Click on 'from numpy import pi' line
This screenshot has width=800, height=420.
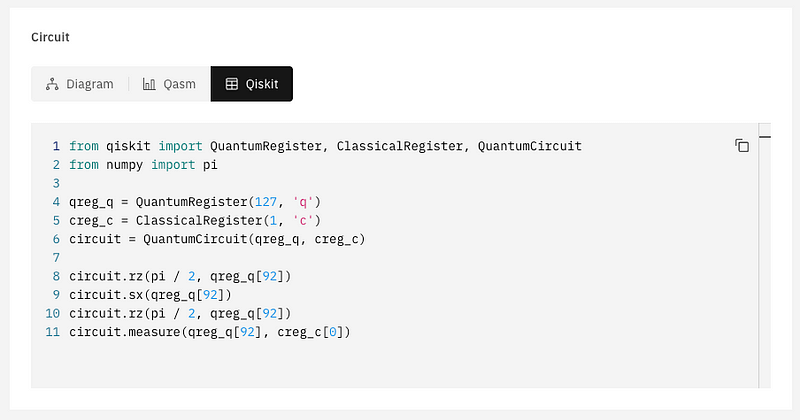tap(143, 165)
